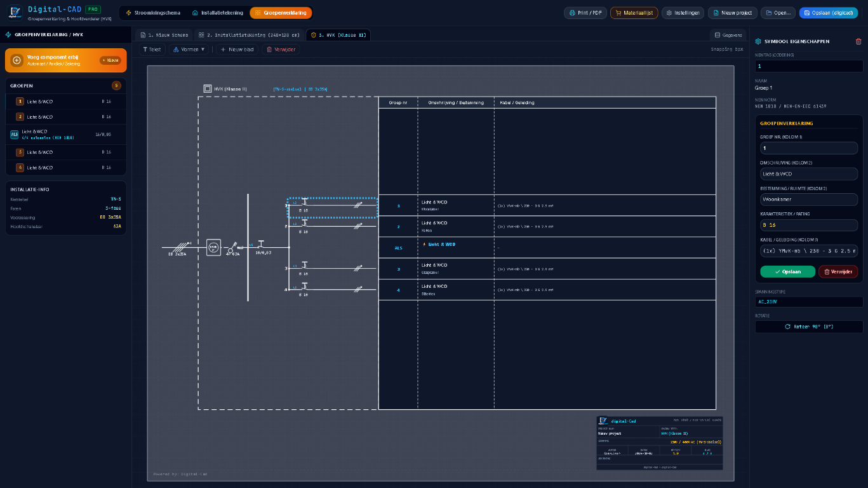Select the '3. HVK (Klasse II)' sheet tab
868x488 pixels.
point(338,35)
